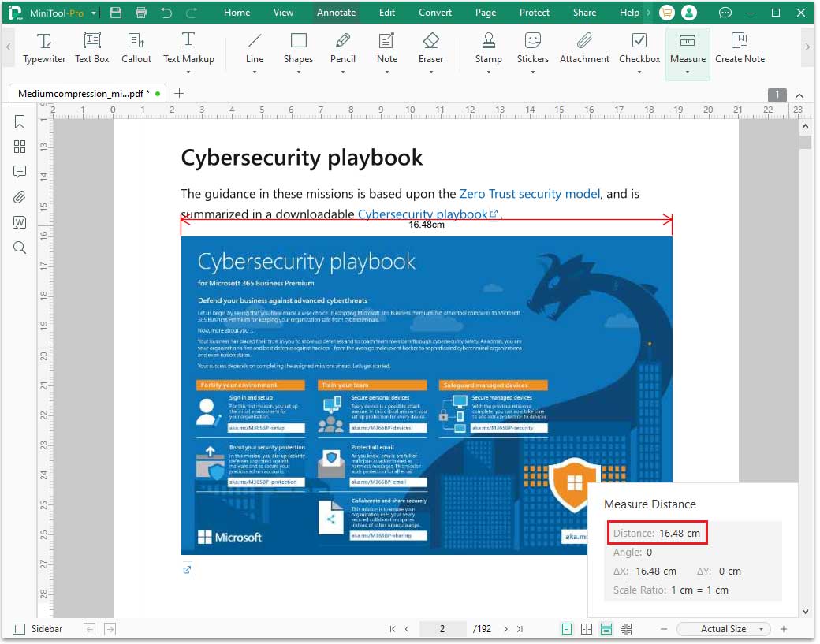Click Create Note

click(x=740, y=49)
